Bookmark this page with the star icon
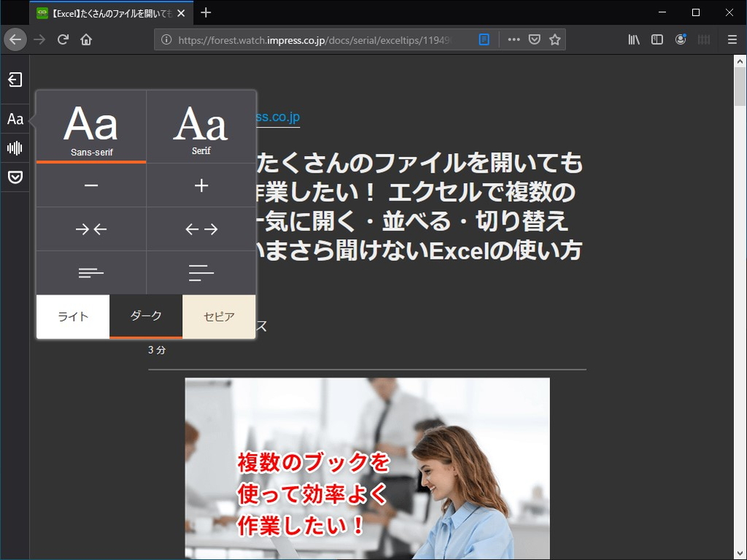 555,39
